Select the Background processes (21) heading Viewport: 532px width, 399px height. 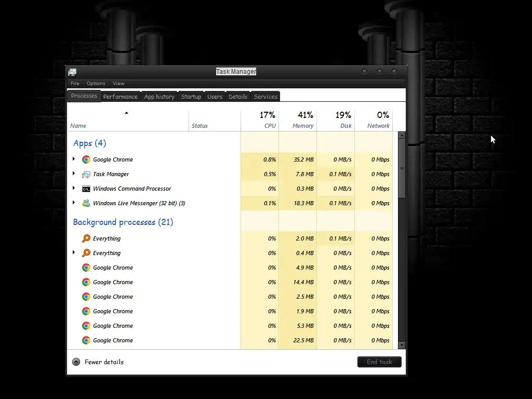click(123, 222)
